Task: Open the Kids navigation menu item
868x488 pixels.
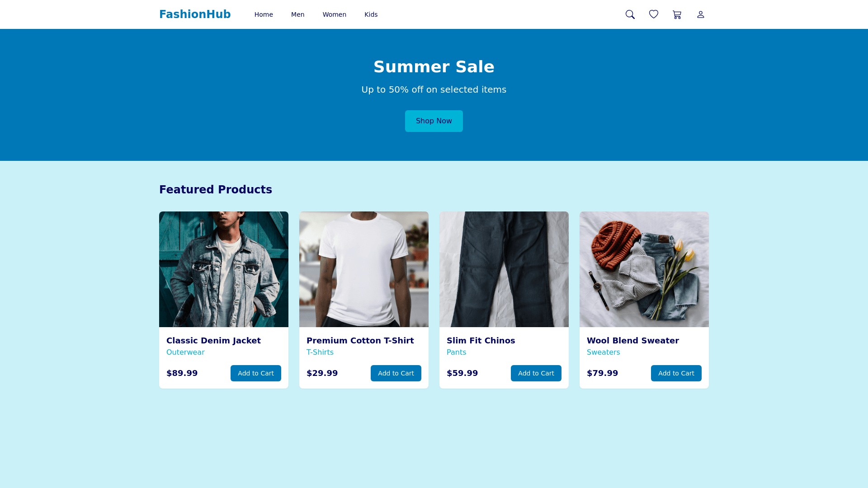Action: [371, 14]
